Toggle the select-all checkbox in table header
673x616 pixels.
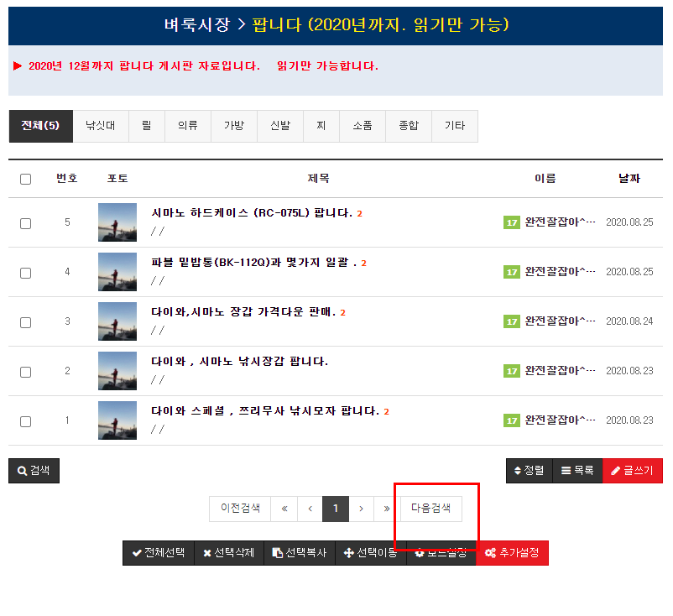[25, 179]
